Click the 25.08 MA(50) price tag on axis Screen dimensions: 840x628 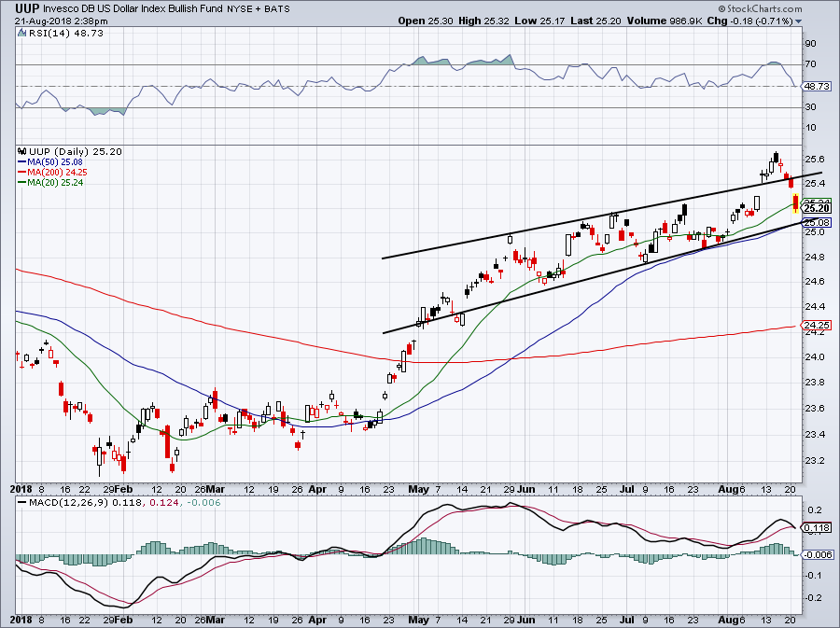pyautogui.click(x=817, y=222)
